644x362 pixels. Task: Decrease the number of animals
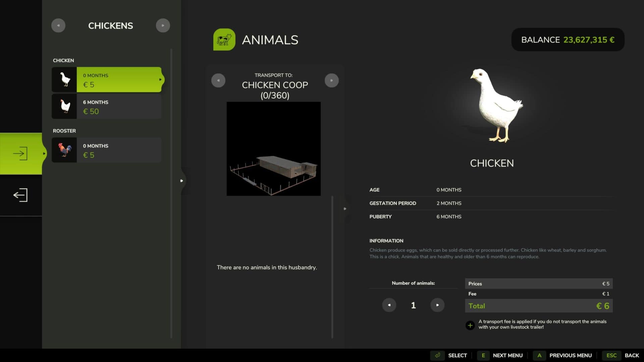coord(389,305)
